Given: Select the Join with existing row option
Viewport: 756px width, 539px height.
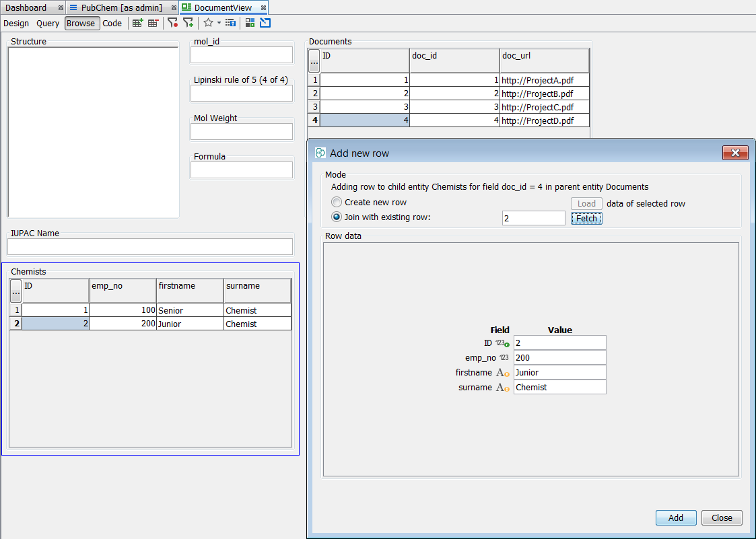Looking at the screenshot, I should tap(337, 217).
